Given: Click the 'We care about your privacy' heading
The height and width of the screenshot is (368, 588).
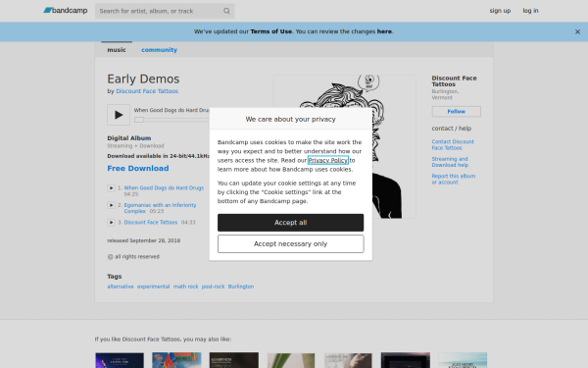Looking at the screenshot, I should (x=291, y=119).
